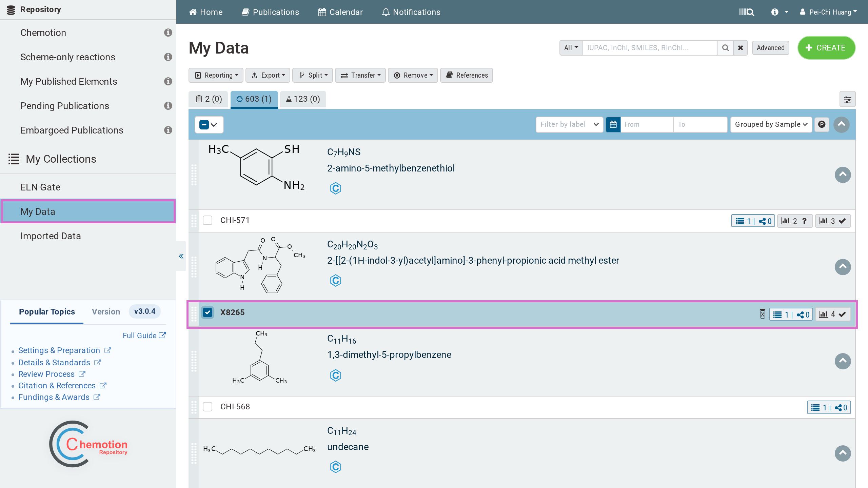Open Pei-Chi Huang user menu

(x=828, y=12)
